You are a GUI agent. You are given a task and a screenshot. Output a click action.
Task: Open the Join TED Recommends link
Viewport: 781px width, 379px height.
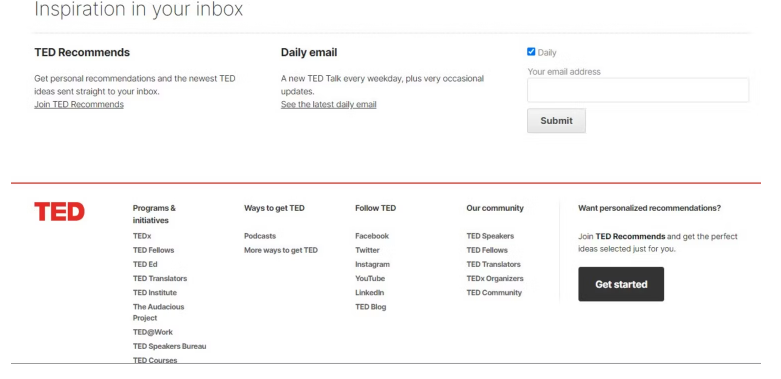pos(79,104)
